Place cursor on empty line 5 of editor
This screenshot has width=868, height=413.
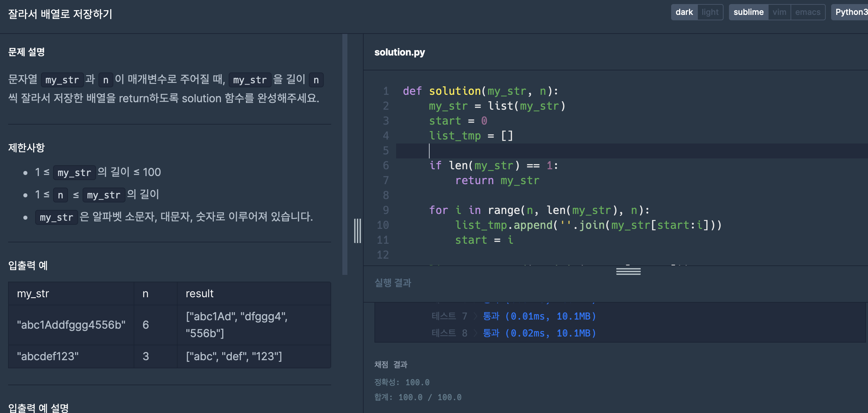click(x=632, y=151)
